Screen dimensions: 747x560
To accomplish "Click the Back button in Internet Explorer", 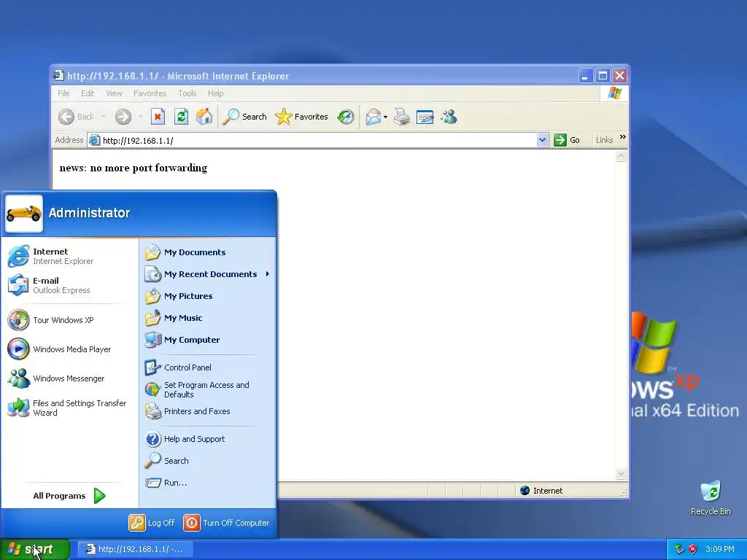I will 76,117.
